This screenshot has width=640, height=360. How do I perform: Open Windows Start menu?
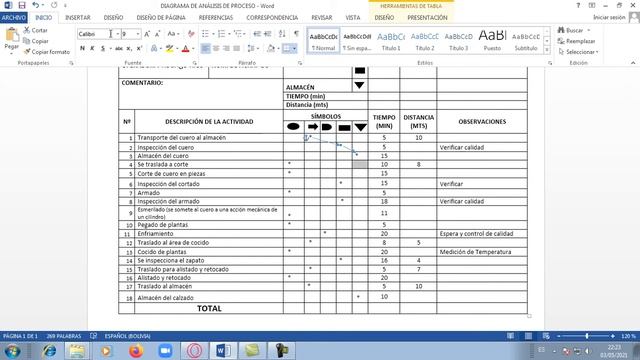tap(12, 351)
